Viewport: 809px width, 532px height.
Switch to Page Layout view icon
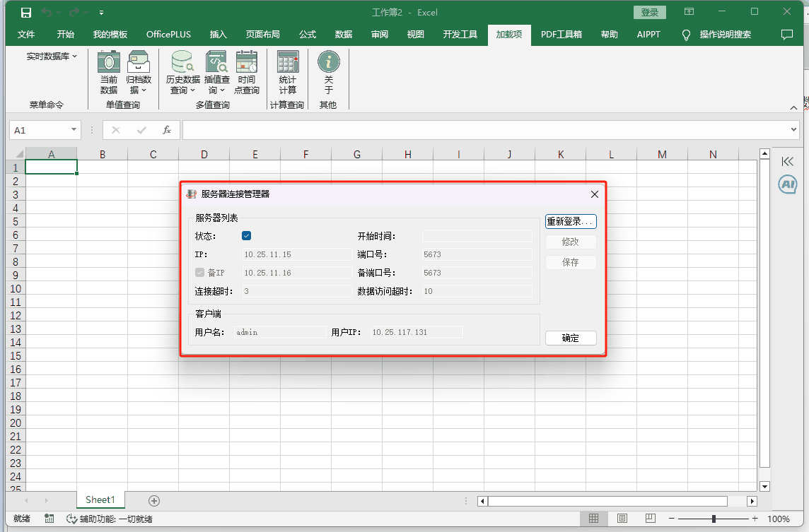pos(622,519)
